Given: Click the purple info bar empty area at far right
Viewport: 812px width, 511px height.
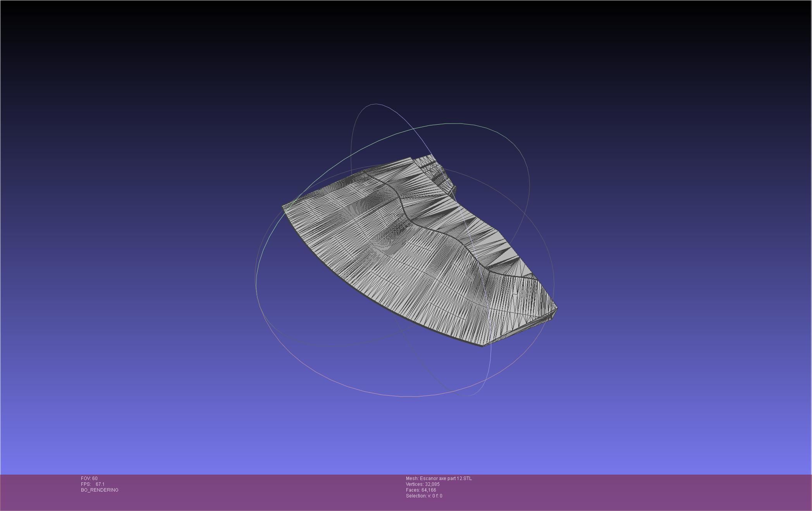Looking at the screenshot, I should [736, 492].
